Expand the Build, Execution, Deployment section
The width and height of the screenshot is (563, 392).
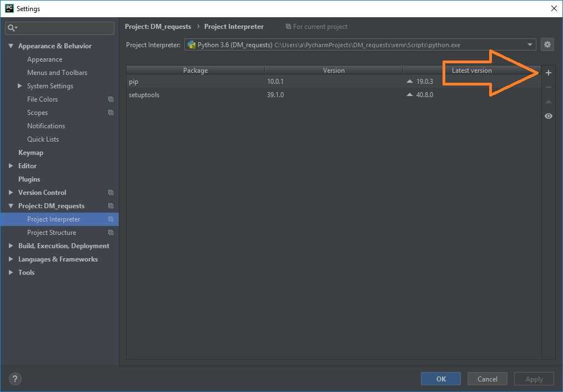pos(11,246)
